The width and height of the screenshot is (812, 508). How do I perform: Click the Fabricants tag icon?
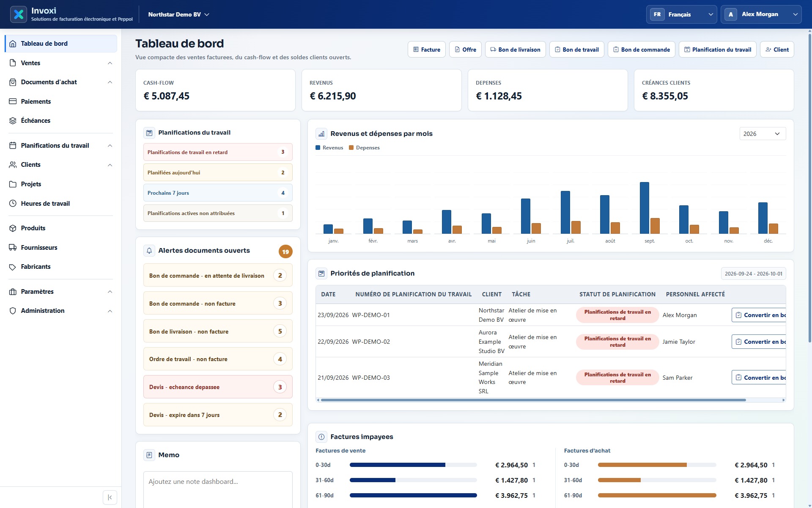(x=13, y=267)
